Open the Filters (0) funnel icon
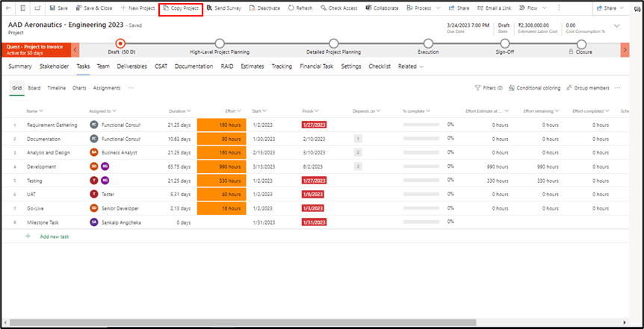The height and width of the screenshot is (329, 644). click(478, 88)
